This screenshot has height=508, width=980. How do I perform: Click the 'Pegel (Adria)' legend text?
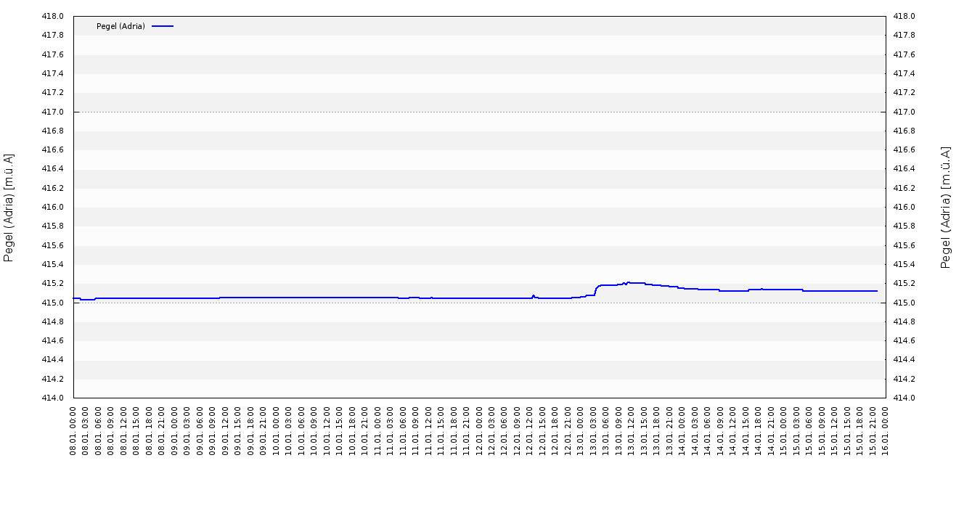[121, 26]
